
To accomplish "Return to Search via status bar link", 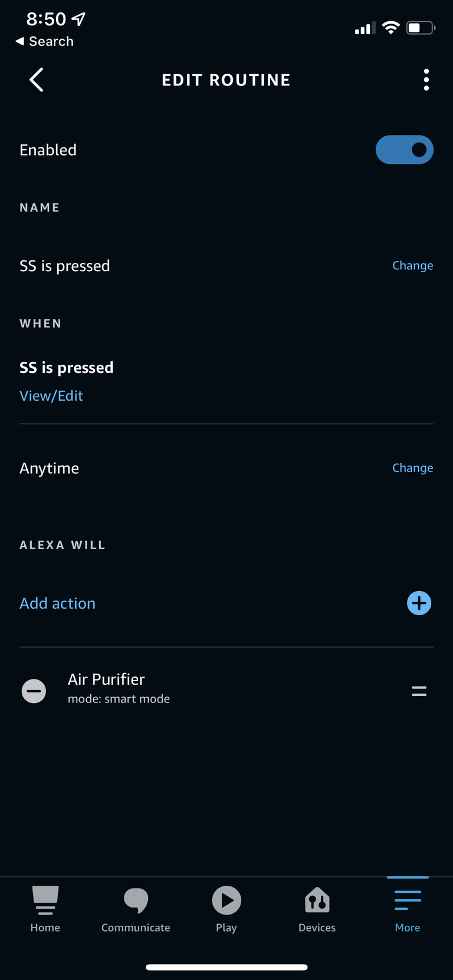I will pyautogui.click(x=45, y=41).
